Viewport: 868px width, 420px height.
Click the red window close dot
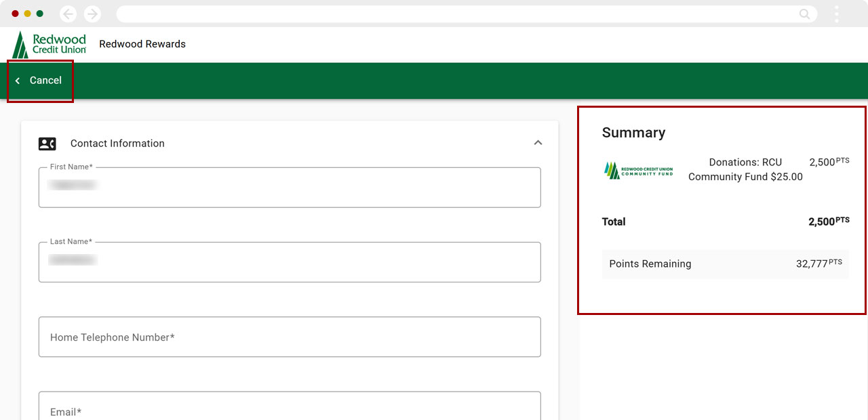coord(15,14)
